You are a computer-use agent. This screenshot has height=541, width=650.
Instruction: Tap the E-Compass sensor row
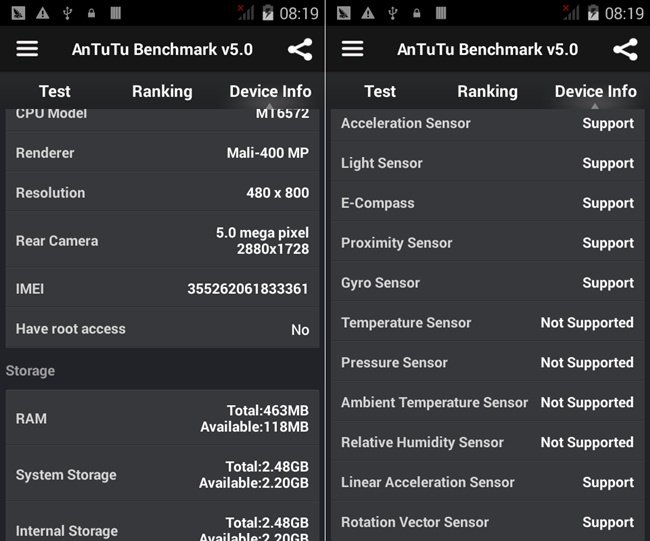(x=487, y=203)
